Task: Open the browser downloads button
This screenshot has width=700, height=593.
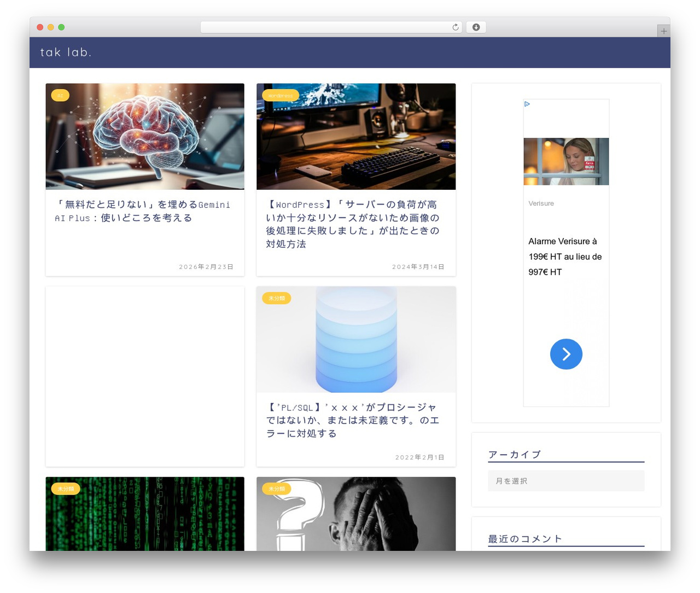Action: (x=476, y=27)
